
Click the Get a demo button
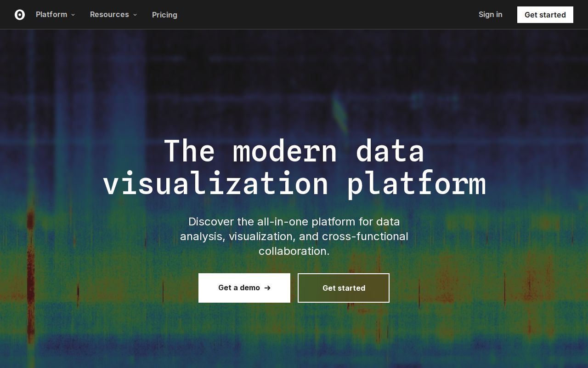[x=244, y=288]
